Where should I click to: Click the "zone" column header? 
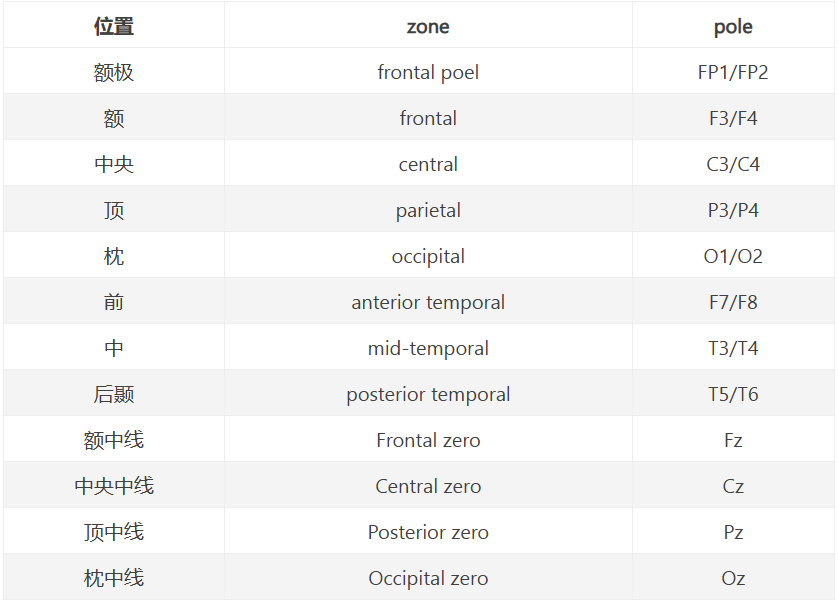tap(428, 27)
